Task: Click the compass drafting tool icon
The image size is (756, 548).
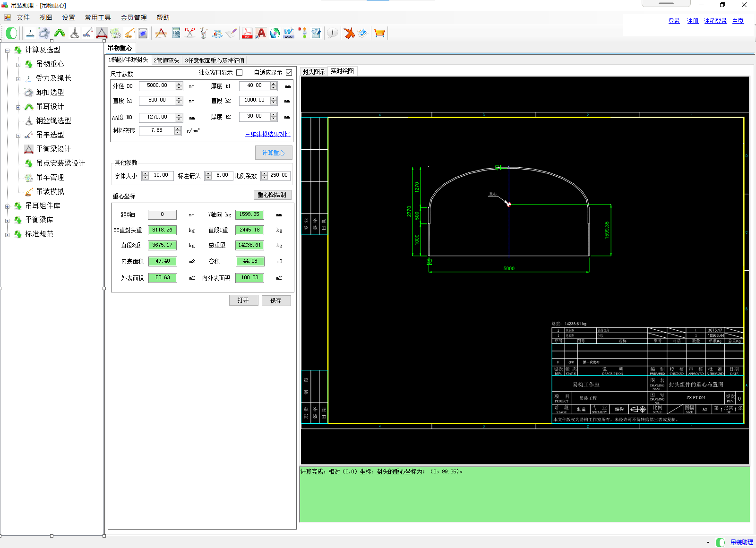Action: [x=161, y=33]
